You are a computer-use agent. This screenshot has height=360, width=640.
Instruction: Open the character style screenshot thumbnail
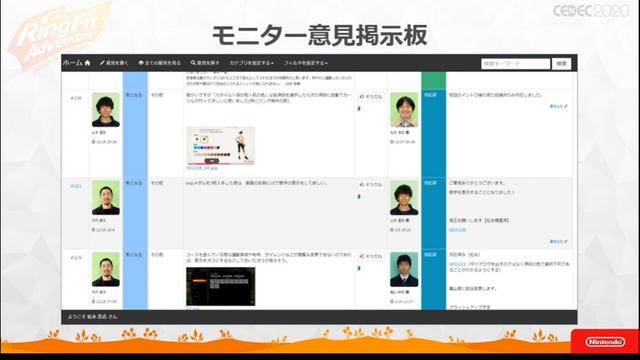pos(220,145)
